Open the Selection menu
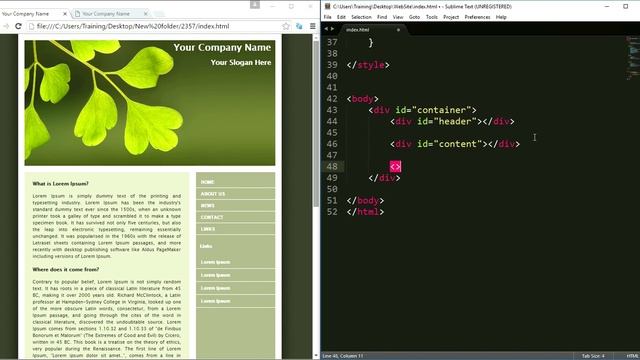Screen dimensions: 640x360 coord(361,17)
